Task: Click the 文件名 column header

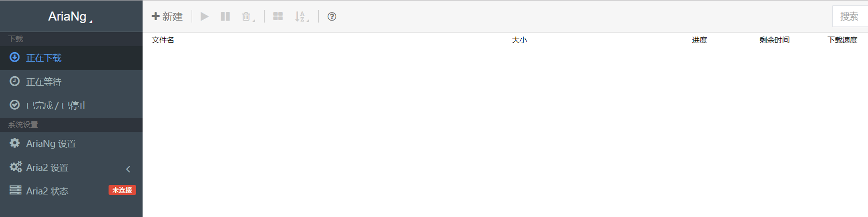Action: click(163, 40)
